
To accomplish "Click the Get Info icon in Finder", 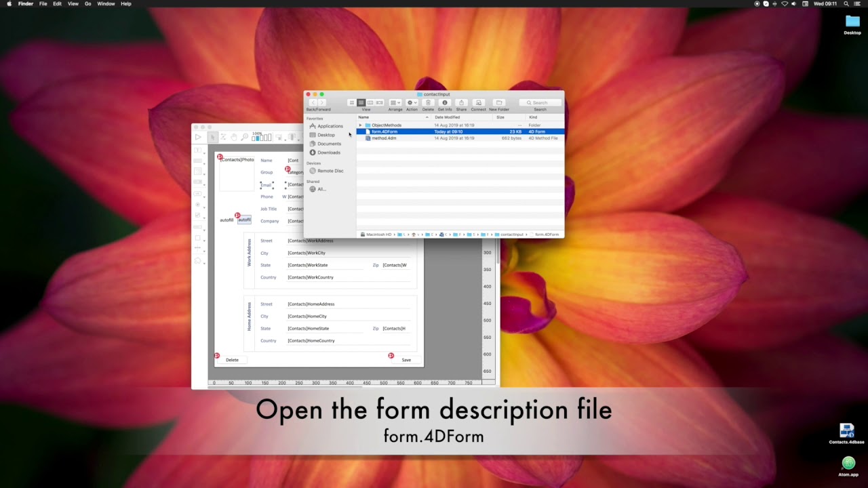I will (445, 102).
